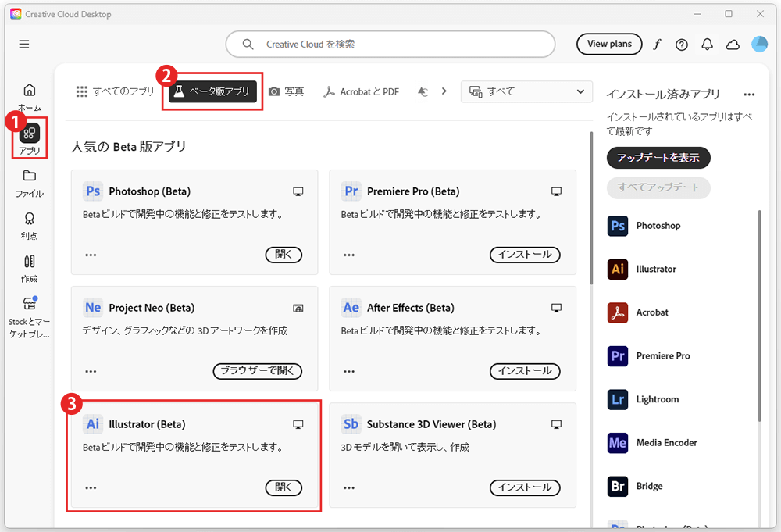The height and width of the screenshot is (532, 781).
Task: Open the user profile avatar
Action: pos(759,45)
